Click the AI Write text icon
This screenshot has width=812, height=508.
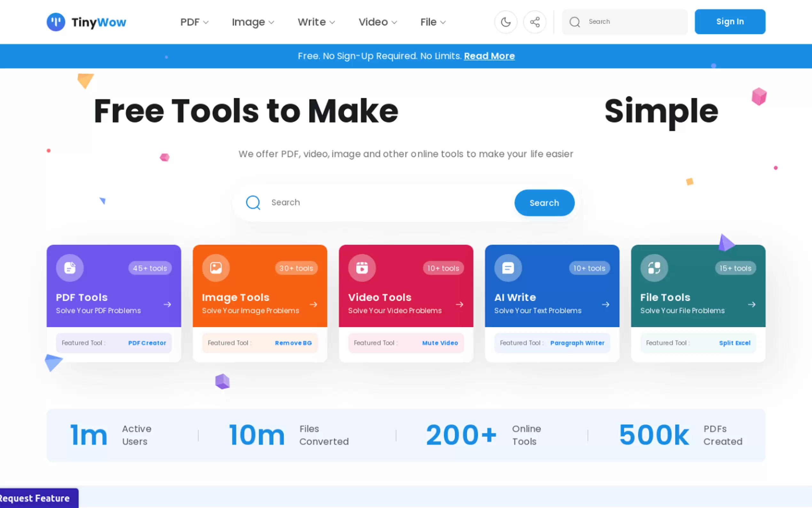click(508, 268)
